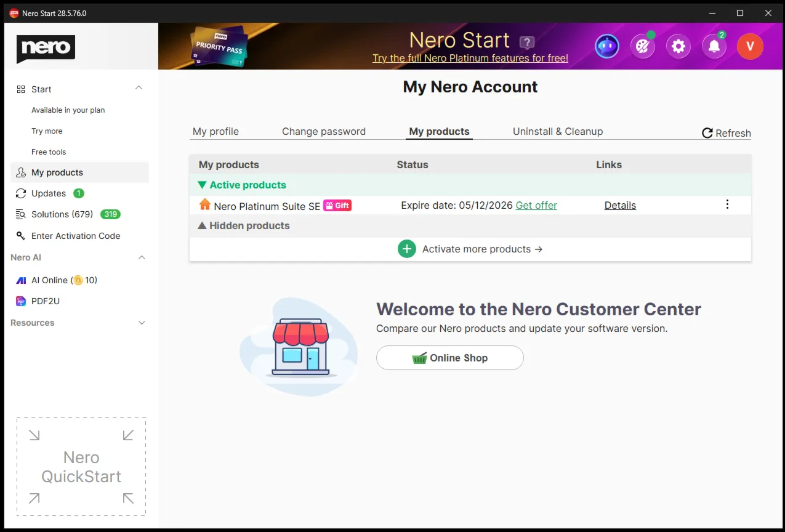The image size is (785, 532).
Task: Click the question mark help icon
Action: (x=526, y=42)
